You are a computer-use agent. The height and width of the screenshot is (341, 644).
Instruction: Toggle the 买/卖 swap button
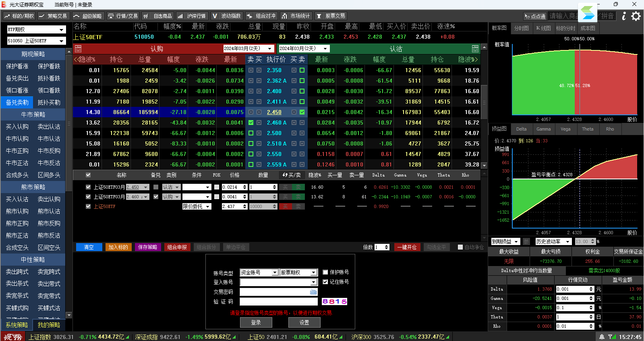point(292,175)
